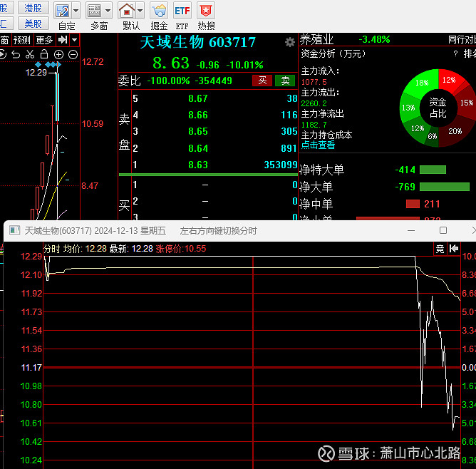Open the 自定 custom layout icon

pos(63,11)
